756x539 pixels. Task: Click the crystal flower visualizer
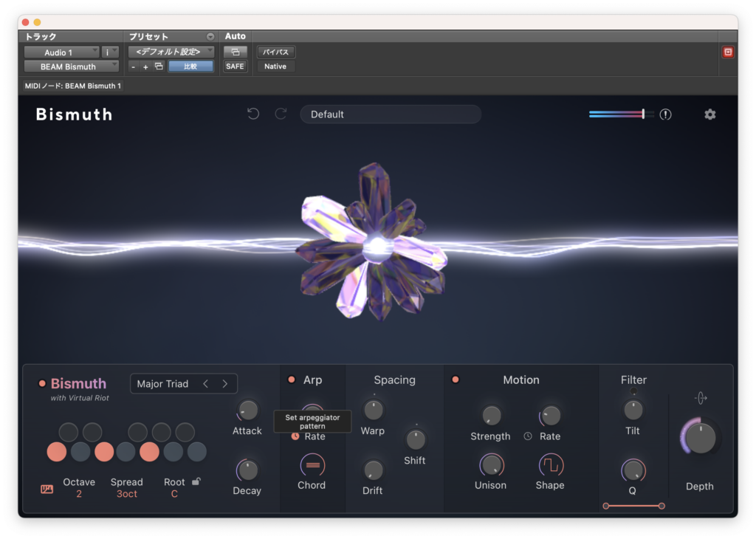tap(374, 244)
